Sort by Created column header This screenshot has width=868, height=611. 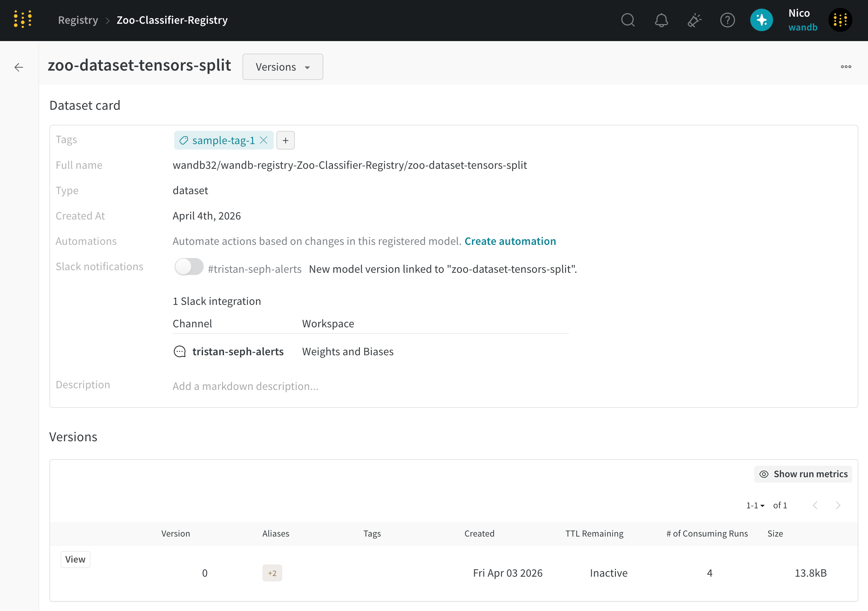479,533
